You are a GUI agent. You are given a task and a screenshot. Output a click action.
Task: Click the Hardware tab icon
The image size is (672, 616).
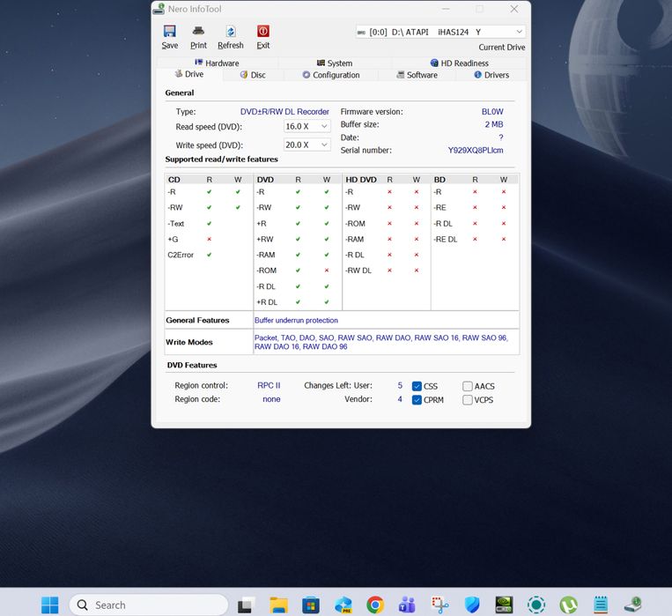pyautogui.click(x=199, y=63)
